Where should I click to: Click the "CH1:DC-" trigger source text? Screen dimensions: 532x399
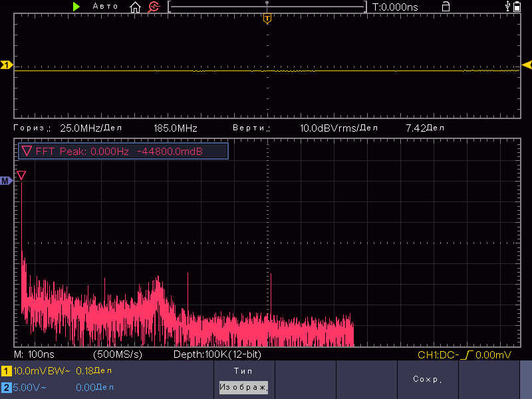[x=438, y=355]
